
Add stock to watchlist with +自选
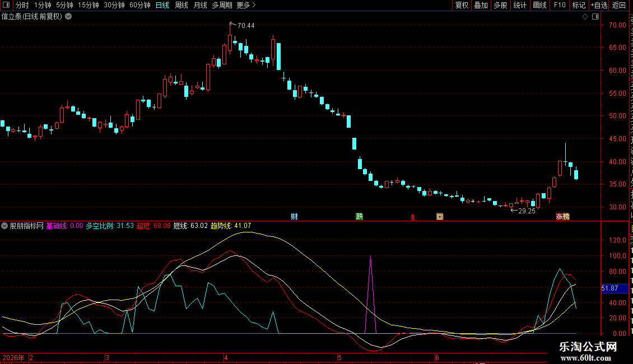point(599,5)
